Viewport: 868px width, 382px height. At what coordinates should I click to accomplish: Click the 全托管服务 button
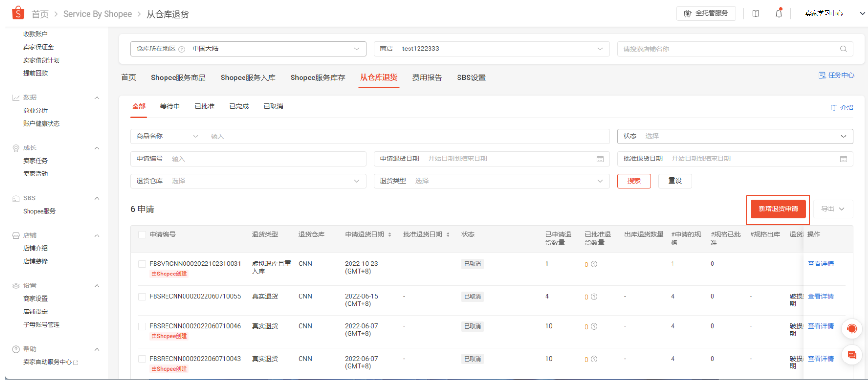706,13
